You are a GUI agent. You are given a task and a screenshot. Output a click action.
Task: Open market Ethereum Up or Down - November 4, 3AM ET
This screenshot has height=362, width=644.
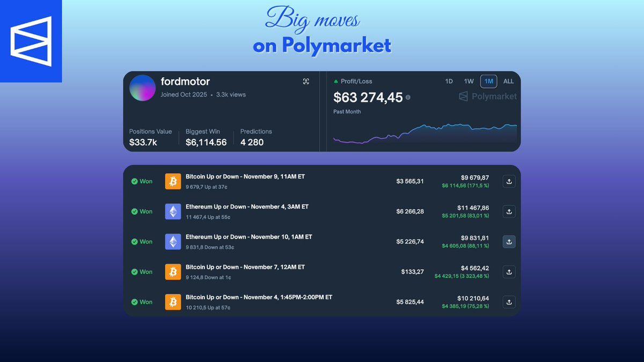pyautogui.click(x=247, y=206)
